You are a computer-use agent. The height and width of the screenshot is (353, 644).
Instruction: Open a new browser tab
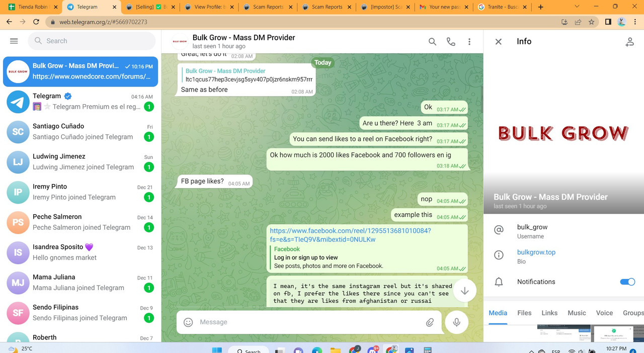coord(540,7)
